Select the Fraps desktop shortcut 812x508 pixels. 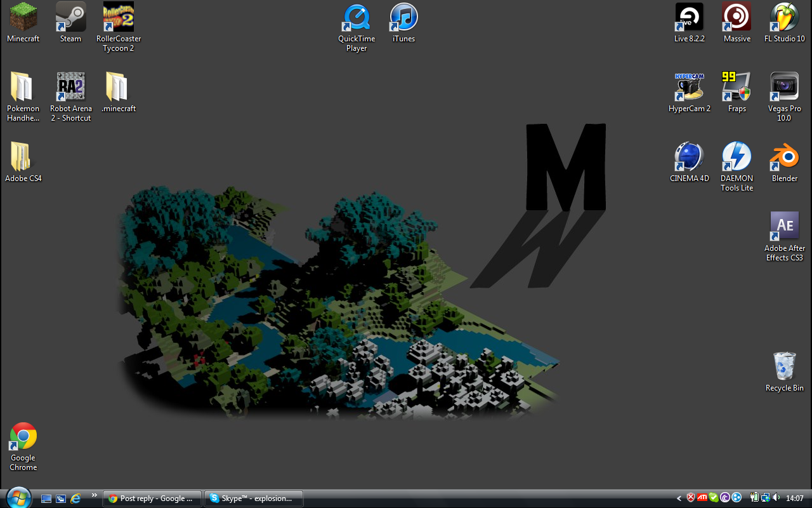737,92
